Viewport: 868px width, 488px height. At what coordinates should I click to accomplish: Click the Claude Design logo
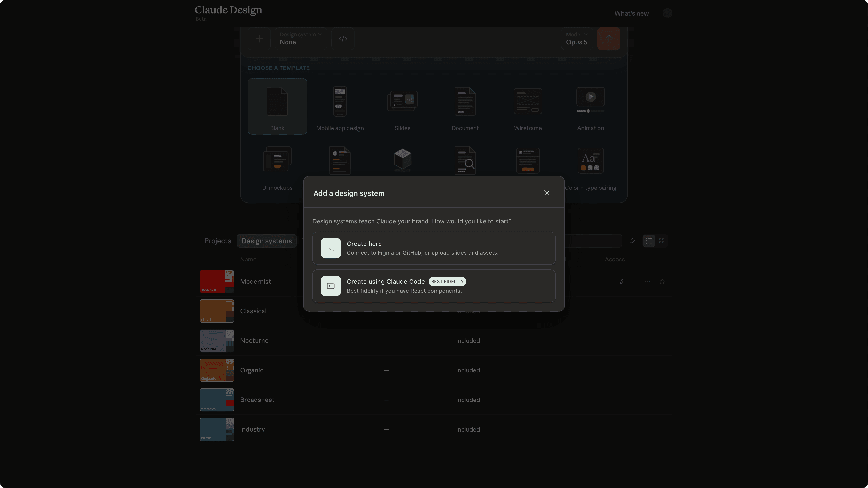(x=228, y=10)
